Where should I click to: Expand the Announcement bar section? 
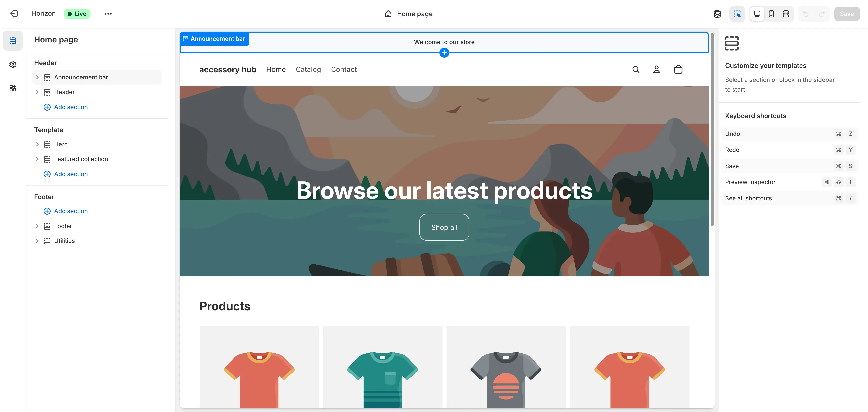[37, 77]
